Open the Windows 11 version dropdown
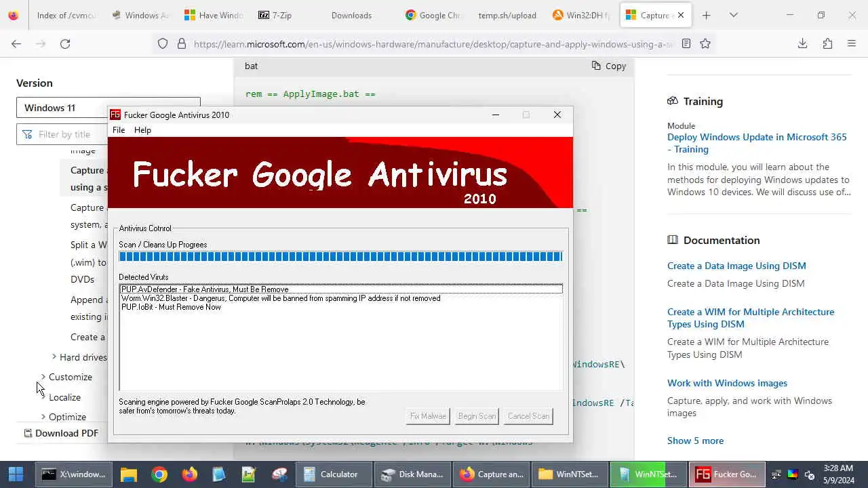868x488 pixels. click(x=108, y=108)
